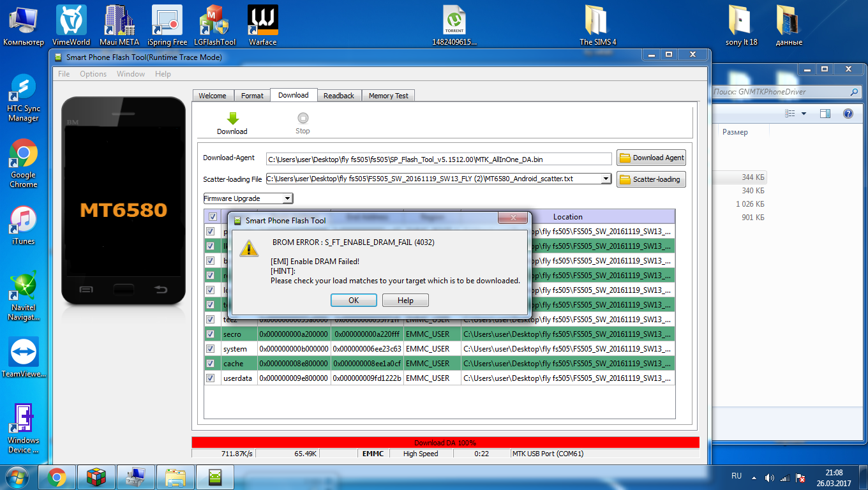This screenshot has width=868, height=490.
Task: Click Google Chrome in taskbar
Action: 56,477
